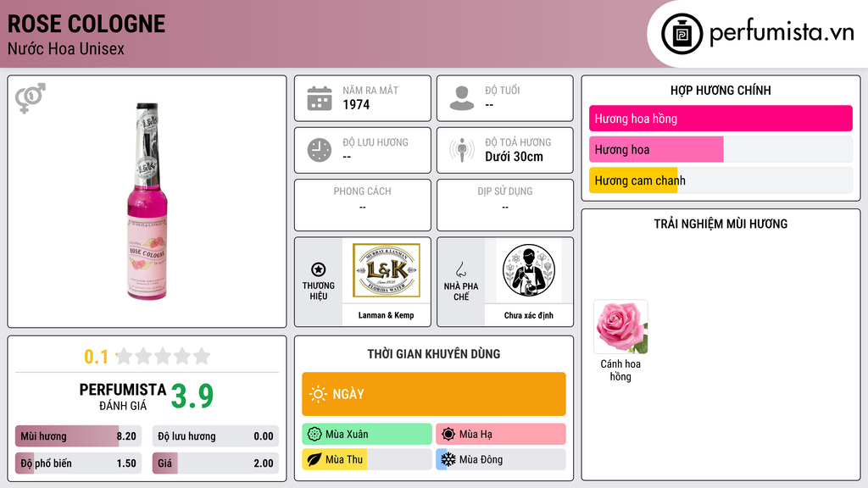Click the Hương hoa hồng accord bar
868x488 pixels.
tap(721, 119)
